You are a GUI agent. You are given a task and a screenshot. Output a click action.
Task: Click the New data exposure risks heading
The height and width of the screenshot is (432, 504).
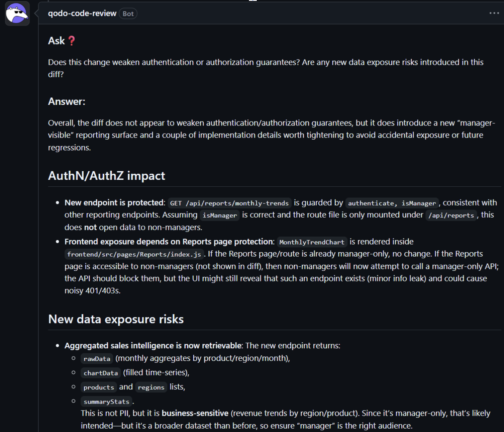[x=116, y=319]
